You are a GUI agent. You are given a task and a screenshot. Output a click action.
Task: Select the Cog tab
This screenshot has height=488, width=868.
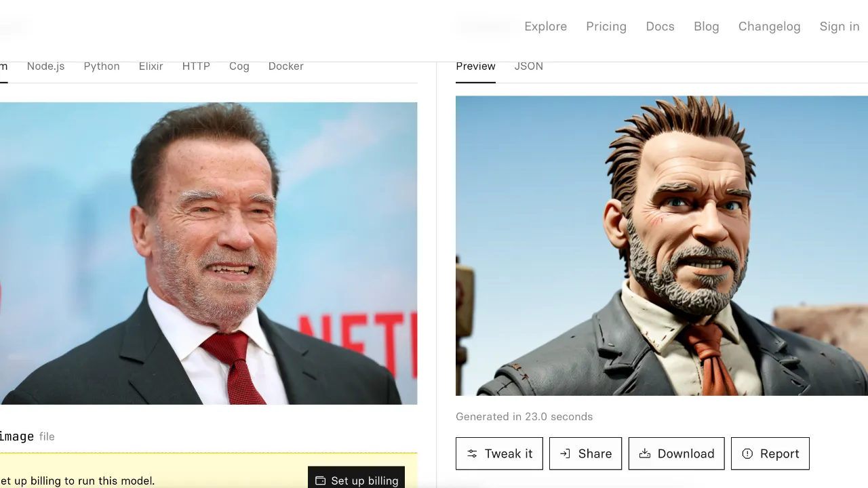(x=239, y=66)
